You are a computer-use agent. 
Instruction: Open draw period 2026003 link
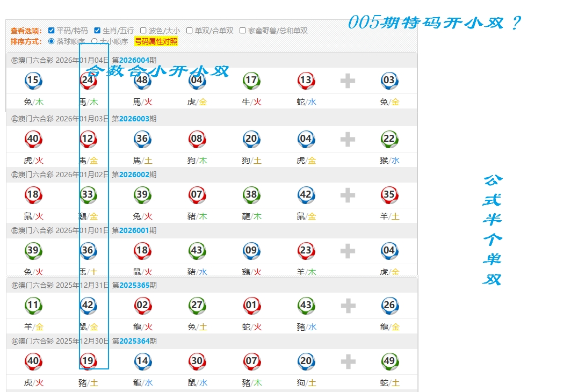(134, 119)
